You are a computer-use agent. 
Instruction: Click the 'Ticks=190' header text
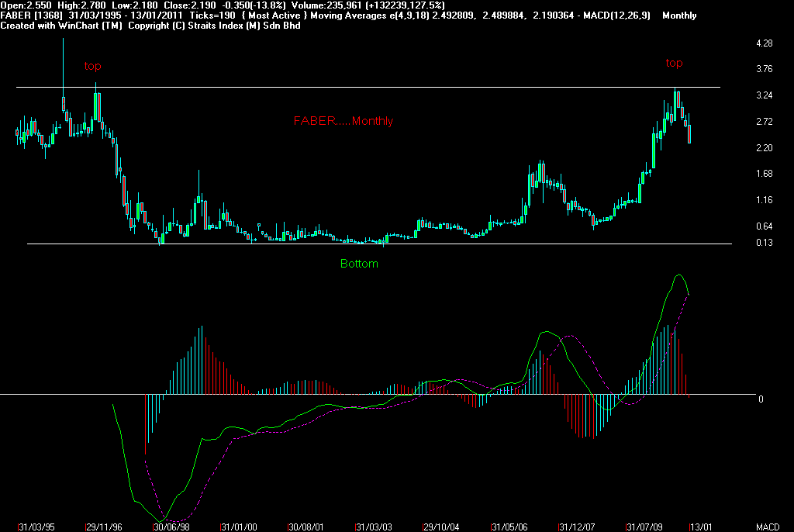tap(212, 16)
